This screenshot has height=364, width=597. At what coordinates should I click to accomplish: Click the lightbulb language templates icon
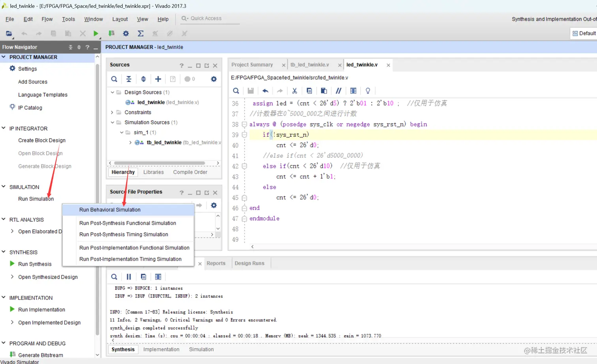coord(368,91)
